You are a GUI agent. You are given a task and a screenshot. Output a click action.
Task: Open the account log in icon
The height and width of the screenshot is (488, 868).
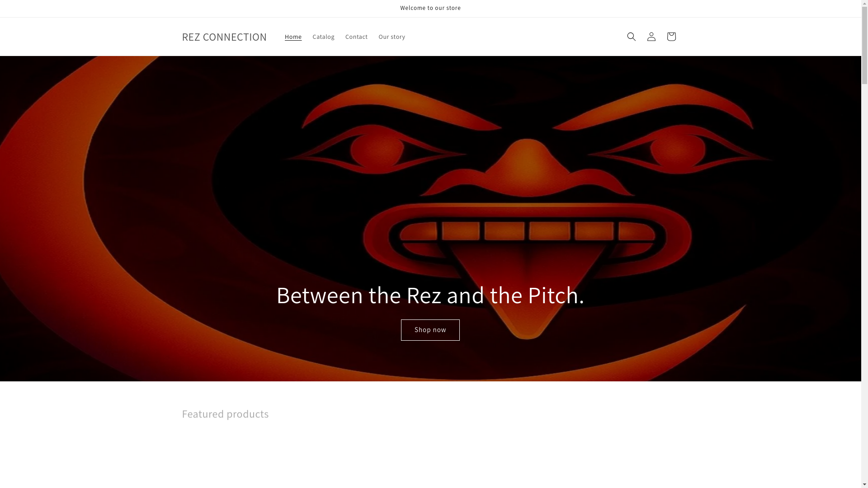pyautogui.click(x=651, y=37)
